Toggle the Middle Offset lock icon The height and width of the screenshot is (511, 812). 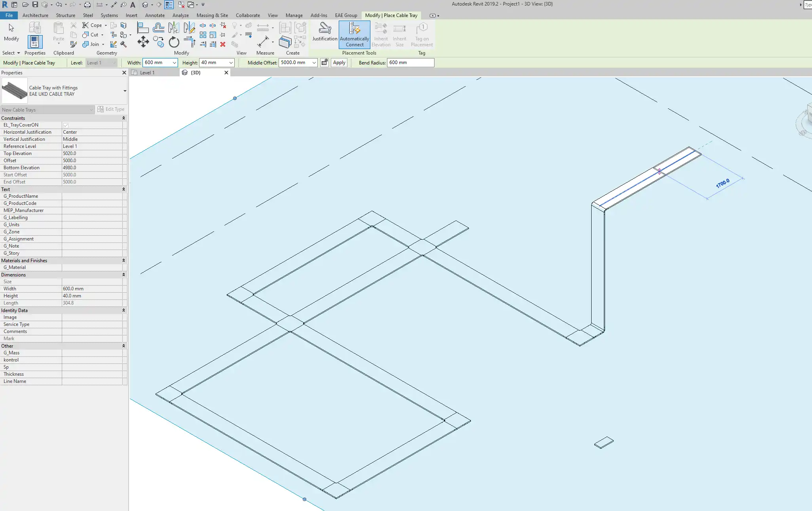coord(324,62)
